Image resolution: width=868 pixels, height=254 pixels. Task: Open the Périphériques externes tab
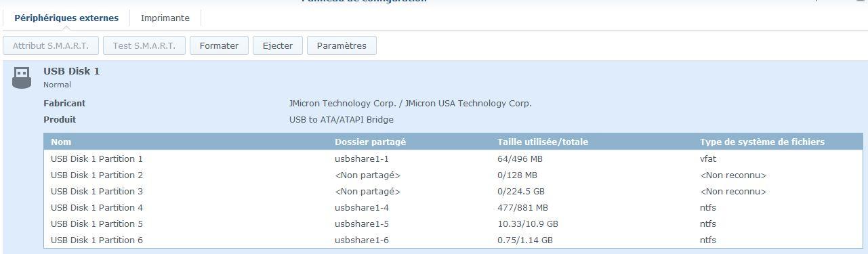[66, 18]
